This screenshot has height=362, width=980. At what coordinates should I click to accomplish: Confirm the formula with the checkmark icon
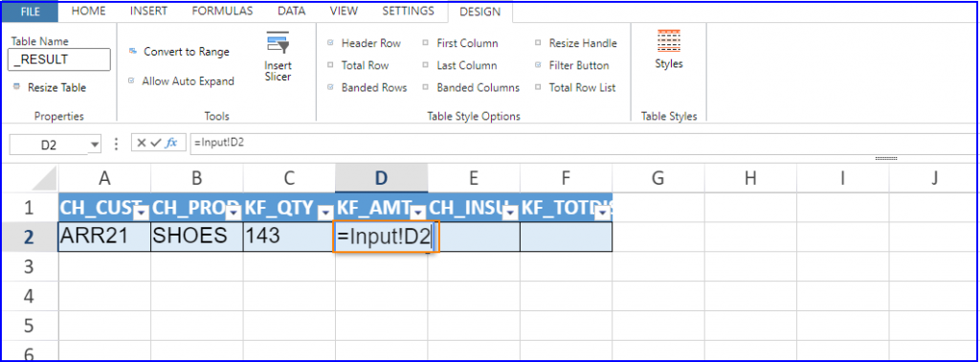pos(156,144)
